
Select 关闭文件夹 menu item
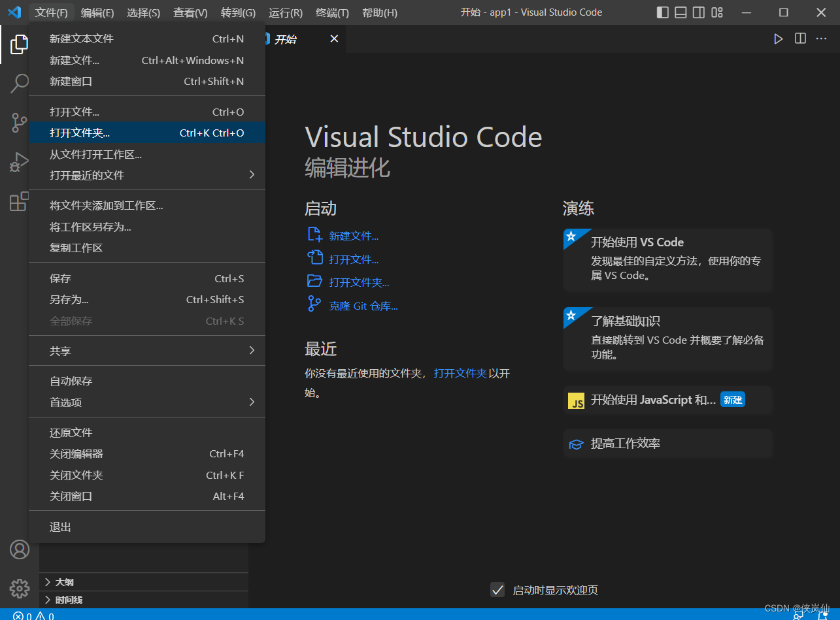click(147, 475)
